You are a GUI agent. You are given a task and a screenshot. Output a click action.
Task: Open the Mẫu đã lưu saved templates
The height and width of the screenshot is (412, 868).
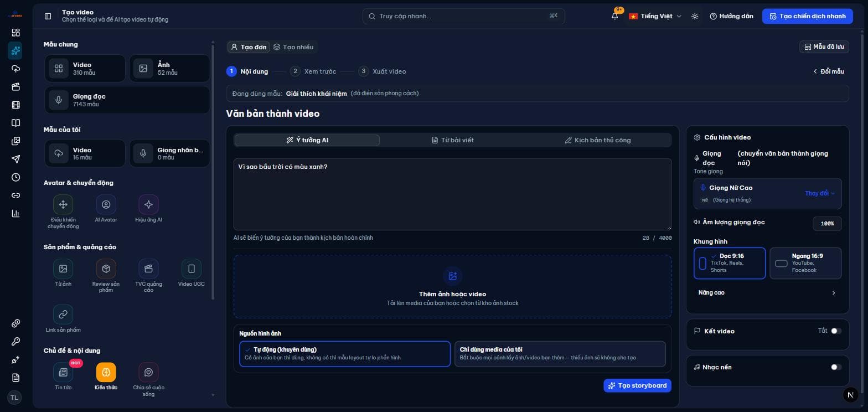tap(824, 47)
